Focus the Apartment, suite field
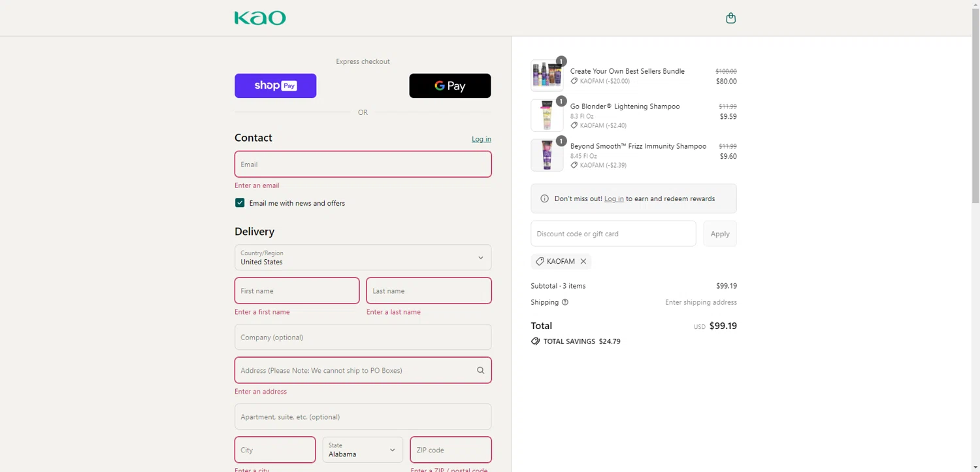The height and width of the screenshot is (472, 980). pos(363,417)
